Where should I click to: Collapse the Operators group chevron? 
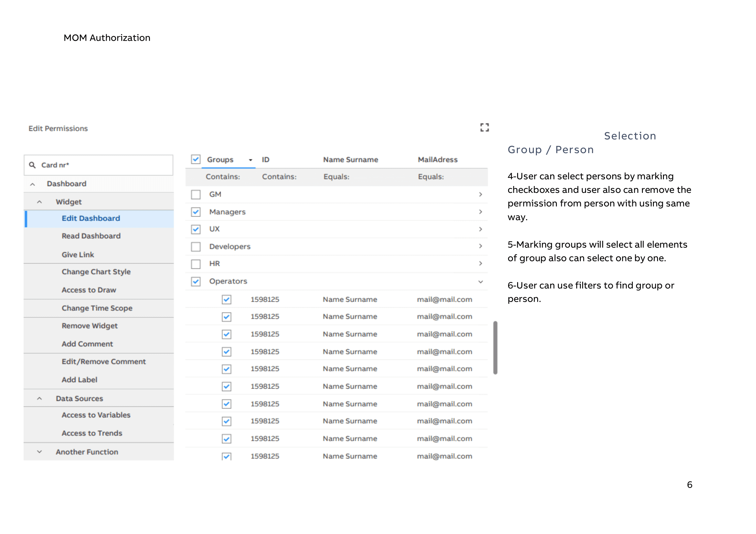pyautogui.click(x=480, y=282)
